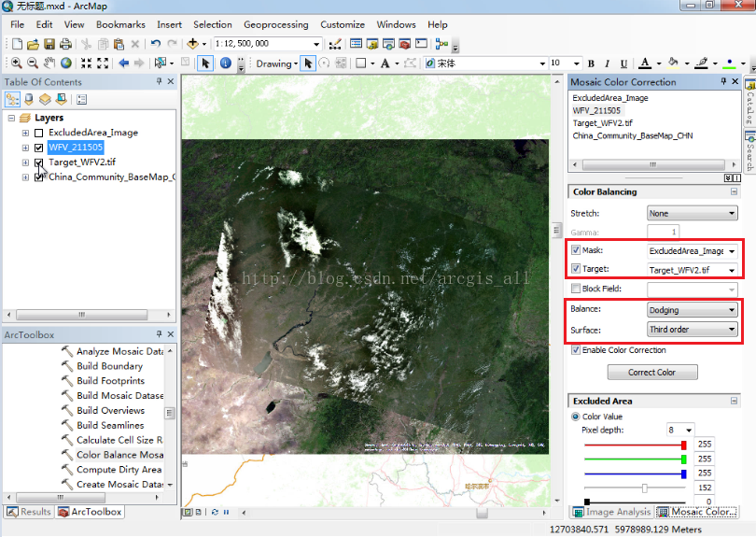756x537 pixels.
Task: Switch to the Image Analysis tab
Action: point(611,512)
